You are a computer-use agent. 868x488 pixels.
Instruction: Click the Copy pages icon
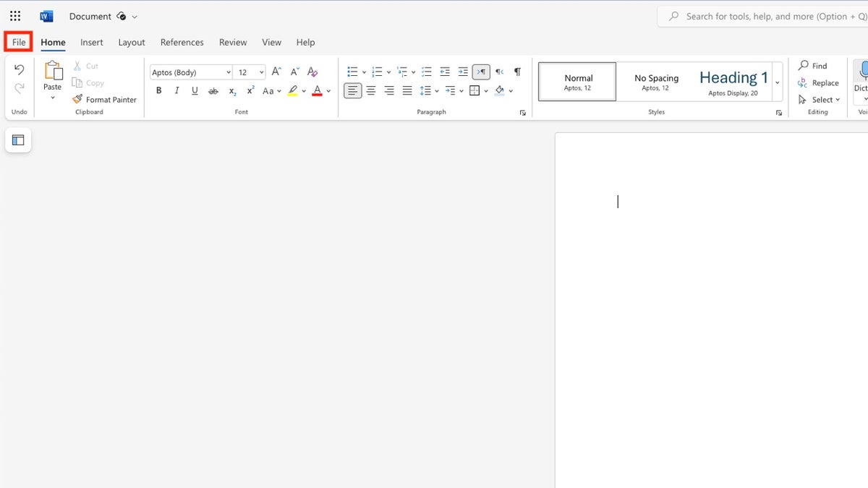point(77,83)
